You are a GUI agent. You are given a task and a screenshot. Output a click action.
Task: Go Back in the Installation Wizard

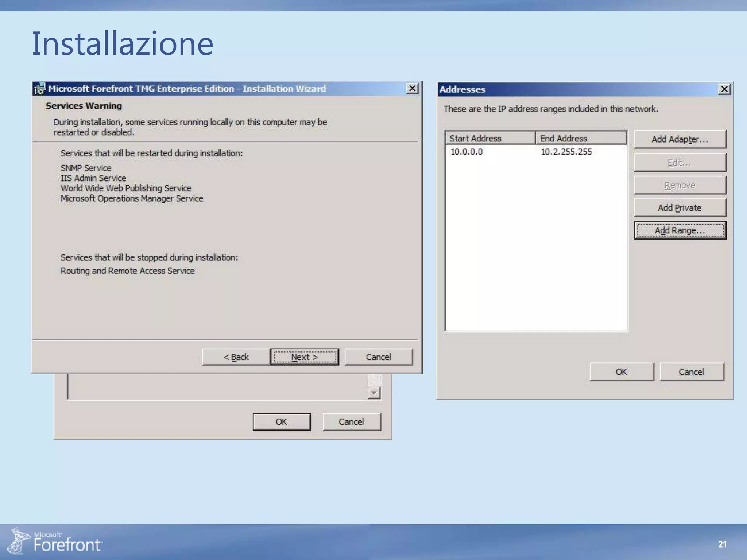pos(236,357)
